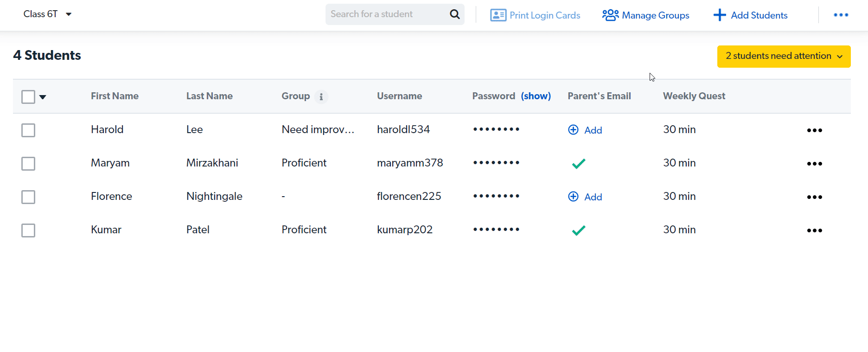Viewport: 868px width, 352px height.
Task: Open the top-right blue more options menu
Action: point(841,15)
